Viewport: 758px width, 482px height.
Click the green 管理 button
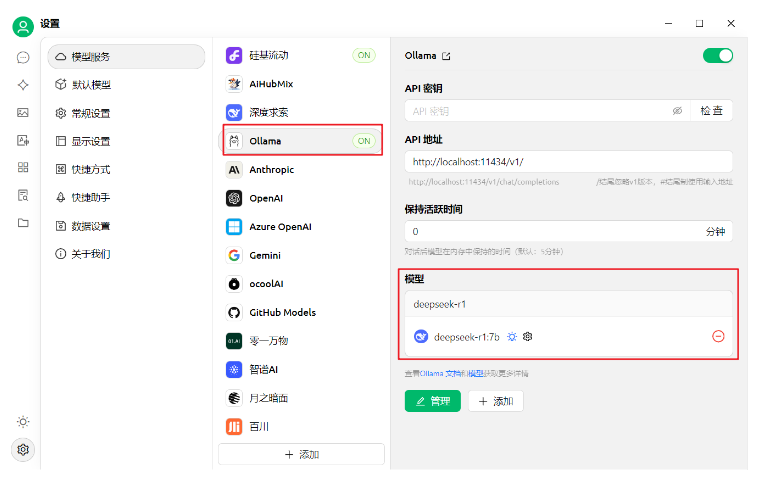pyautogui.click(x=432, y=401)
